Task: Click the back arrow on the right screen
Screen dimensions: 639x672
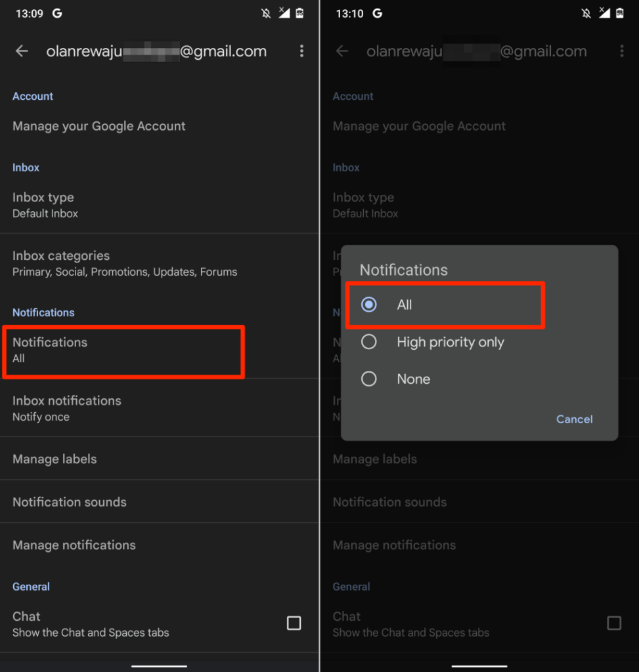Action: [342, 51]
